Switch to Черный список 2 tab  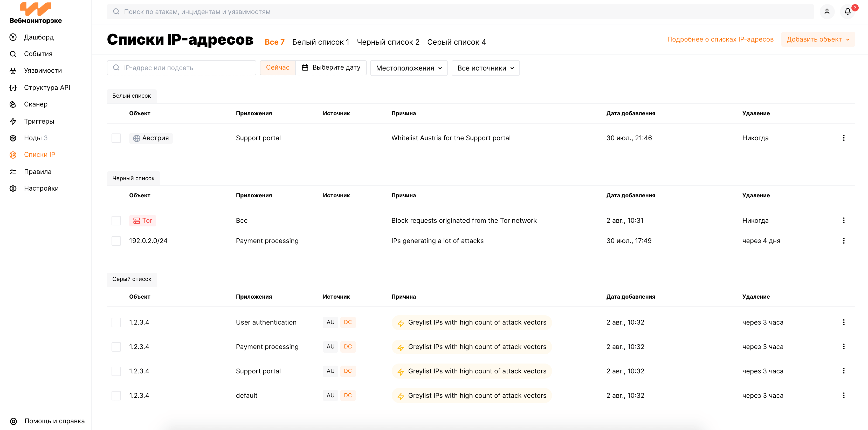(388, 42)
